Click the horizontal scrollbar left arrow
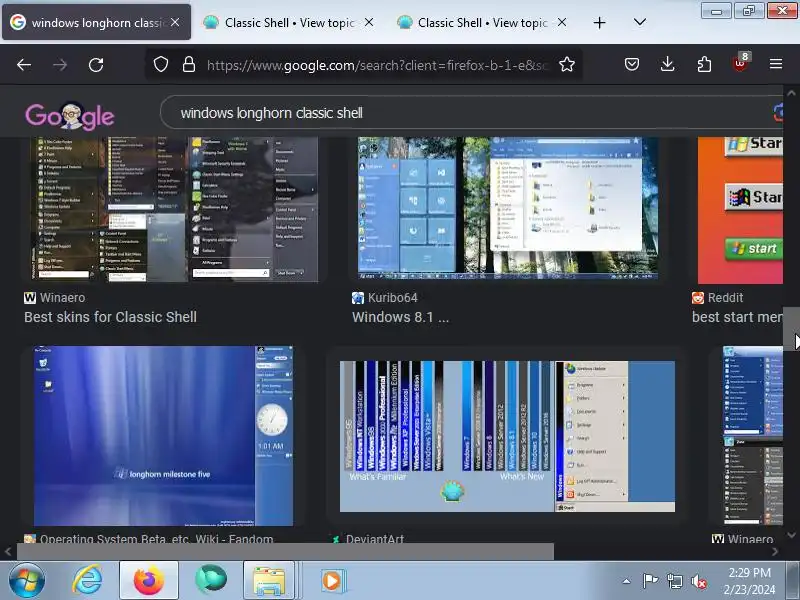The image size is (800, 600). [x=8, y=552]
